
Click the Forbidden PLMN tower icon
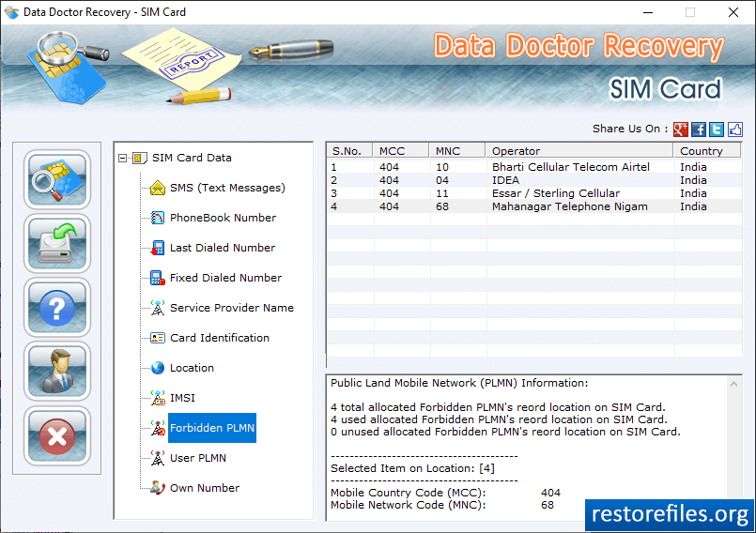coord(158,428)
